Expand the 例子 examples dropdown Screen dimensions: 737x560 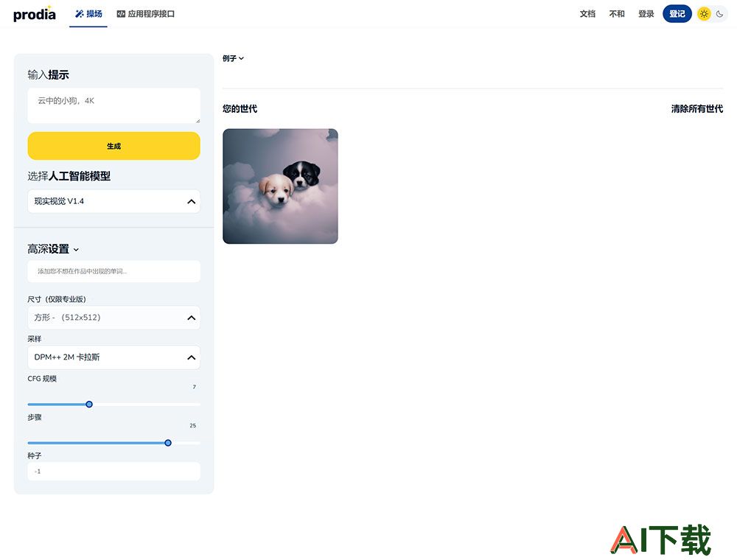233,58
